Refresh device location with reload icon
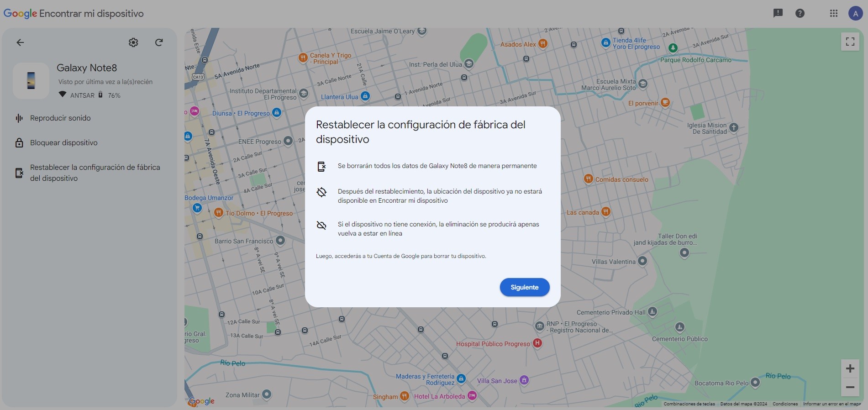The width and height of the screenshot is (868, 410). pyautogui.click(x=159, y=42)
